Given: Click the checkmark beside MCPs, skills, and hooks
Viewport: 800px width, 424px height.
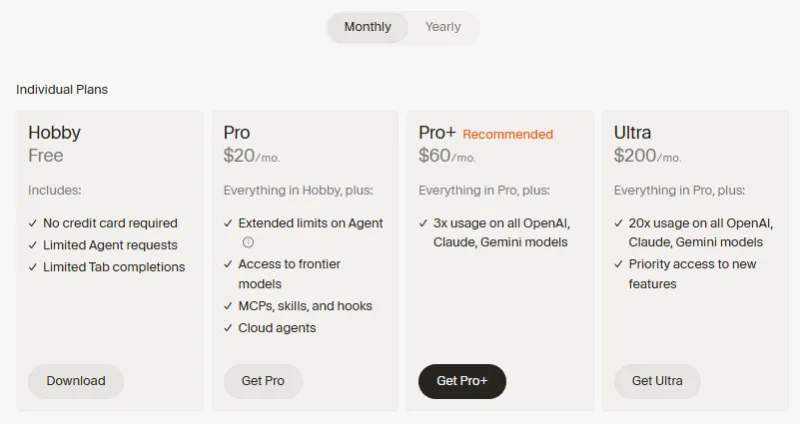Looking at the screenshot, I should click(228, 306).
